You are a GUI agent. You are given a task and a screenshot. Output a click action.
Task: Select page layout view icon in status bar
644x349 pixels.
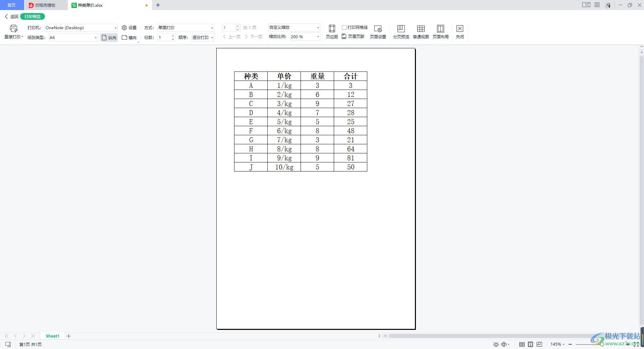pos(530,344)
